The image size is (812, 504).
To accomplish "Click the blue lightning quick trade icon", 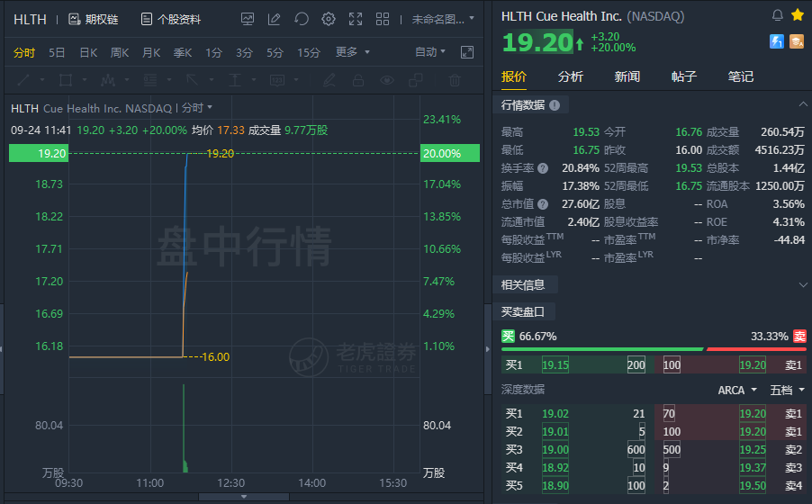I will 776,41.
